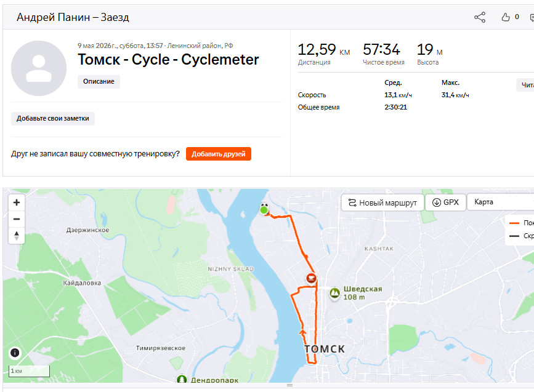Add notes via Добавьте свои заметки
This screenshot has width=534, height=392.
pos(53,119)
